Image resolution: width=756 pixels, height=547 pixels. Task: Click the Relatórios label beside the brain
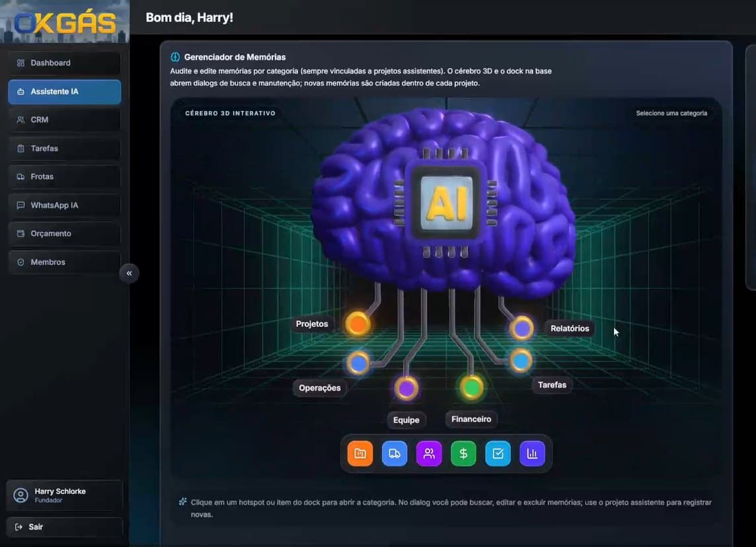(x=570, y=329)
